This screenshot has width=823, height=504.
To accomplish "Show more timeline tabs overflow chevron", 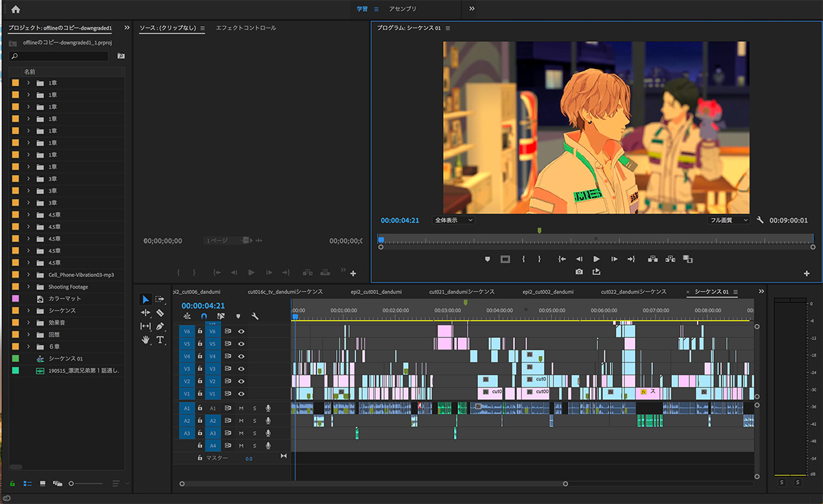I will (x=761, y=291).
